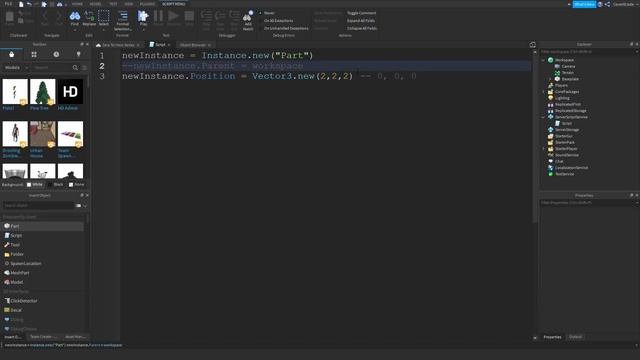Expand the Baseplate node in Explorer
Screen dimensions: 640x360
(x=550, y=79)
